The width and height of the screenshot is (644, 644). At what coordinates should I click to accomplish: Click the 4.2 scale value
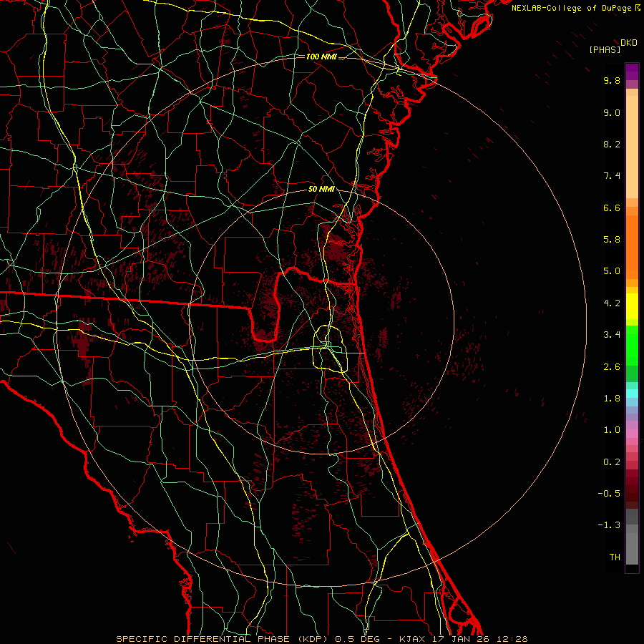[x=612, y=303]
